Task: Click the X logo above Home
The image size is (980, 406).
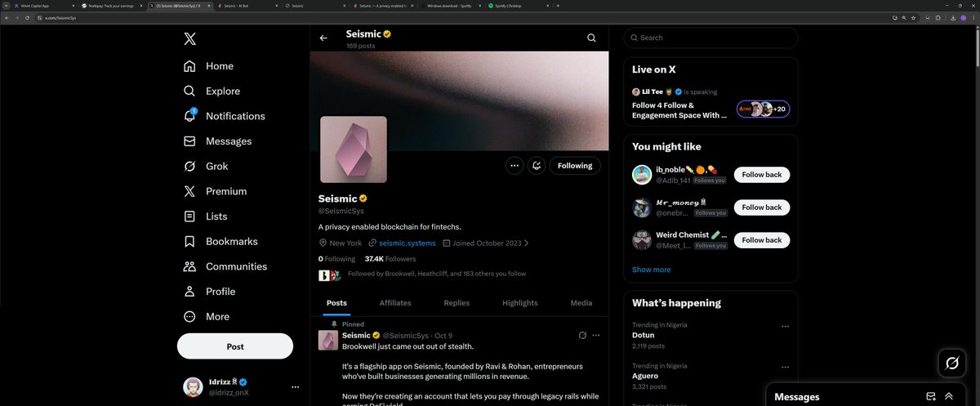Action: click(189, 38)
